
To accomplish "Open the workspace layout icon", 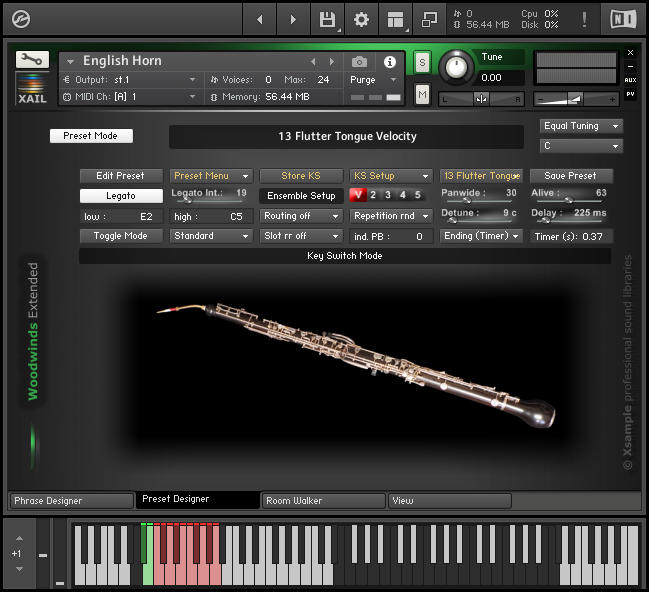I will click(x=395, y=19).
